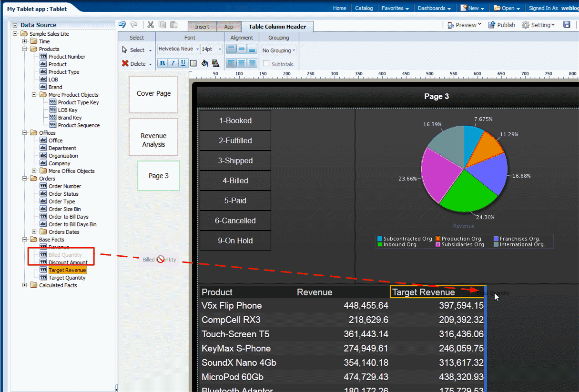Set vertical alignment to bottom

tap(252, 49)
